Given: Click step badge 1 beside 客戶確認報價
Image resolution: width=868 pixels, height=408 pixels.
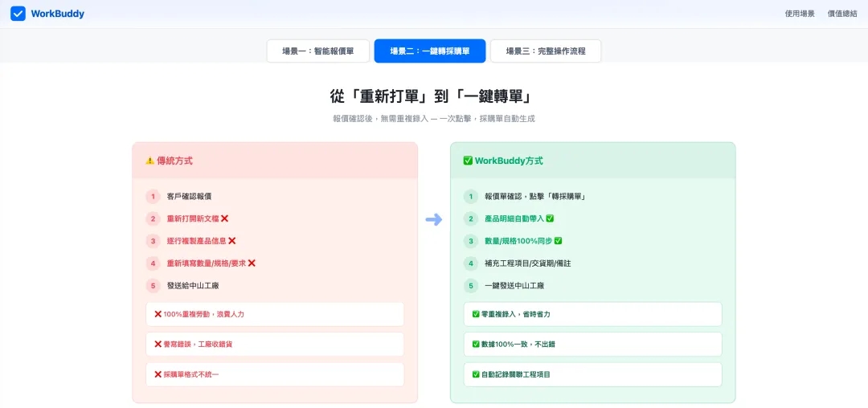Looking at the screenshot, I should coord(153,196).
